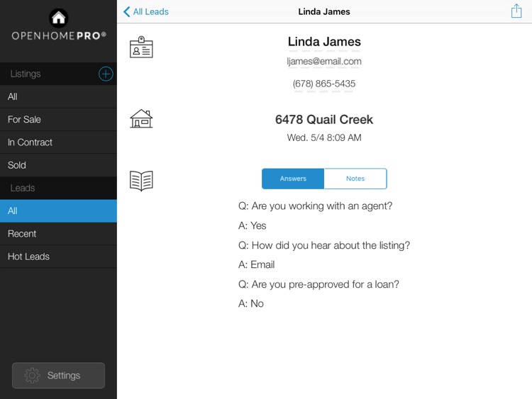
Task: Add a new listing with plus icon
Action: (x=106, y=74)
